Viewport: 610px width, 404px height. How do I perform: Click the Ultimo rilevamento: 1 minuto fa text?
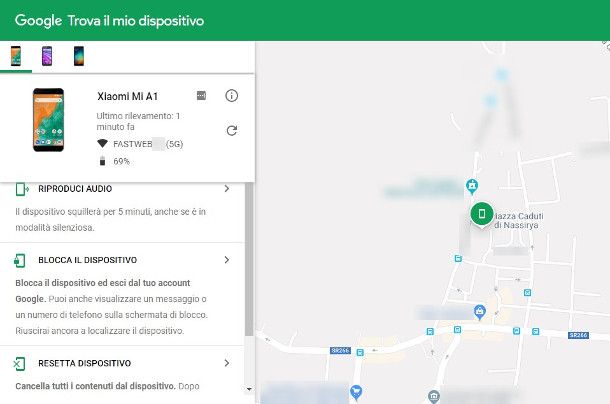[x=138, y=121]
